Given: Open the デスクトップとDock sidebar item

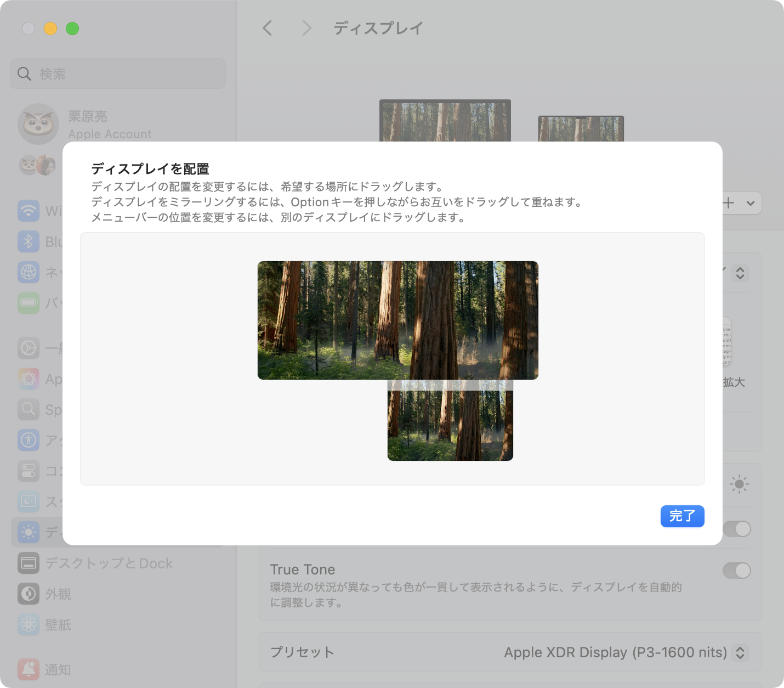Looking at the screenshot, I should (109, 563).
